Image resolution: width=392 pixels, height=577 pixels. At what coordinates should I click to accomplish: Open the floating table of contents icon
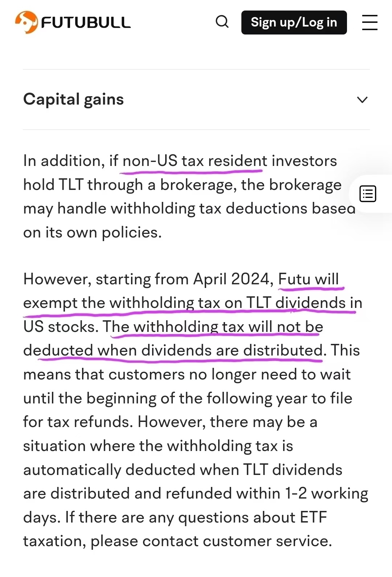coord(368,194)
